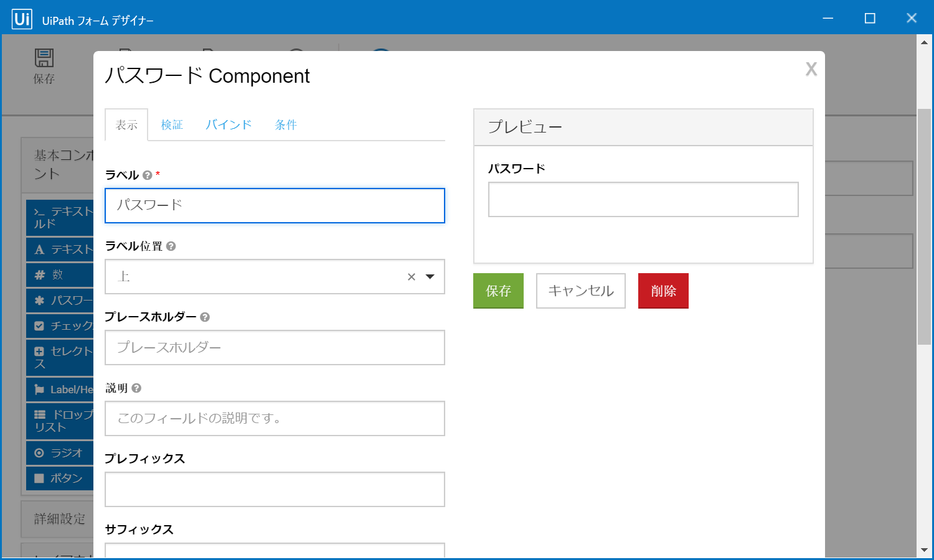Select the テキスト area component with A icon
The height and width of the screenshot is (560, 934).
point(60,250)
